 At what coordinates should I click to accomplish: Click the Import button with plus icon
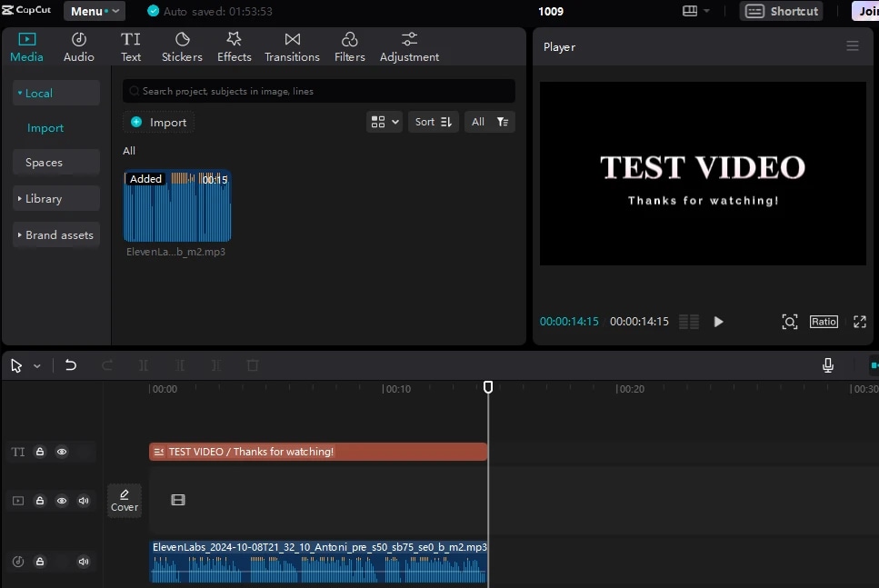pos(159,123)
